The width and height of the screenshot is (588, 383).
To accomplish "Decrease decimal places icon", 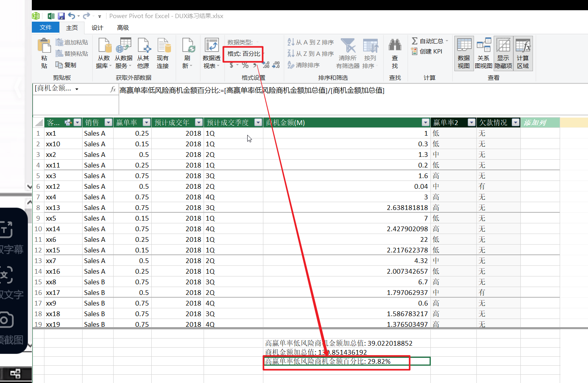I will coord(276,65).
